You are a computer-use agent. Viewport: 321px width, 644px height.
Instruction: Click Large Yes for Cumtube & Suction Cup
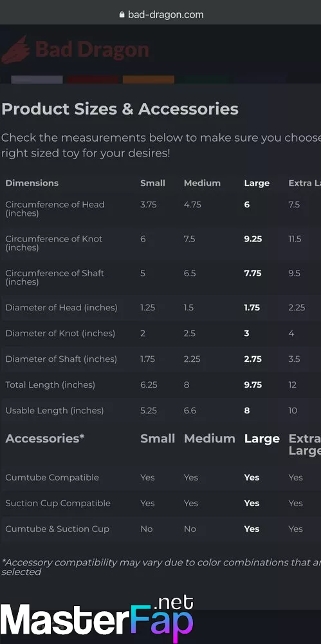coord(252,529)
